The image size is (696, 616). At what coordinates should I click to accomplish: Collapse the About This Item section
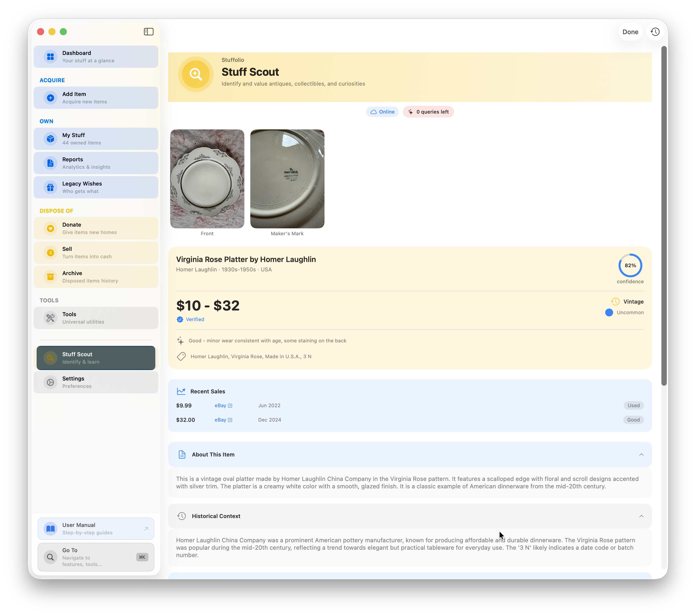point(641,455)
